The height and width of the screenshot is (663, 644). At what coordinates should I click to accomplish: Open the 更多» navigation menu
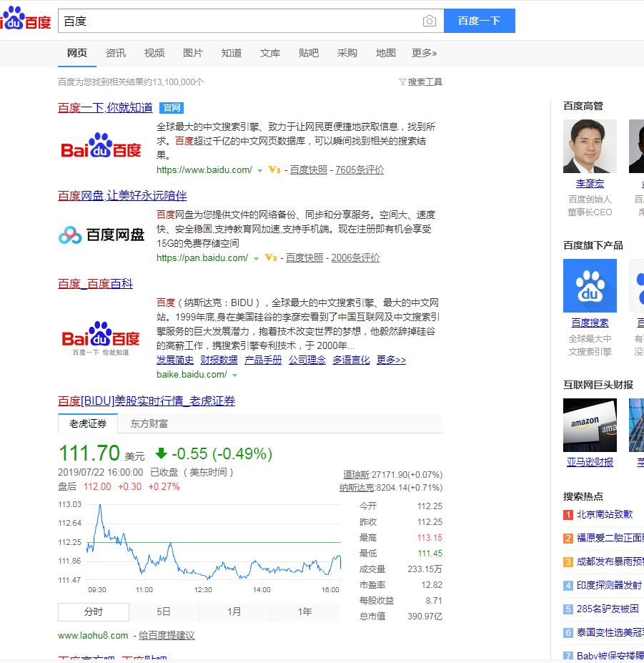coord(425,53)
